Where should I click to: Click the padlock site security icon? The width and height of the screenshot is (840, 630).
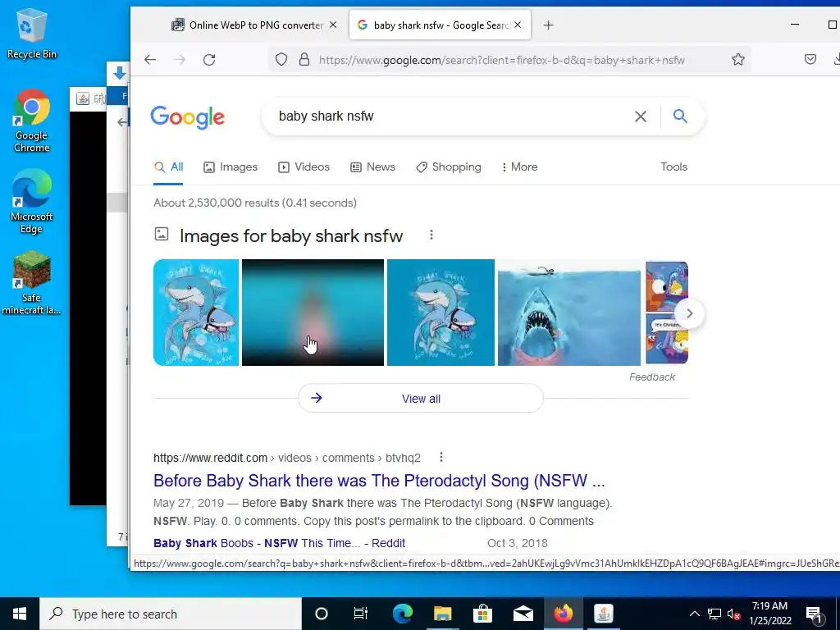pos(304,59)
